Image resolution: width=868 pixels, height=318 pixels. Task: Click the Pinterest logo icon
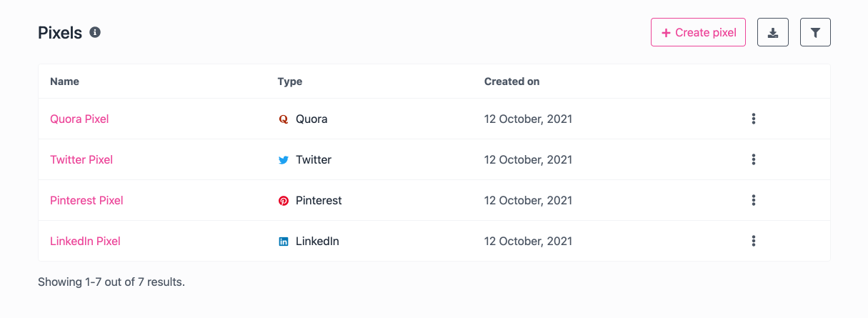[284, 201]
